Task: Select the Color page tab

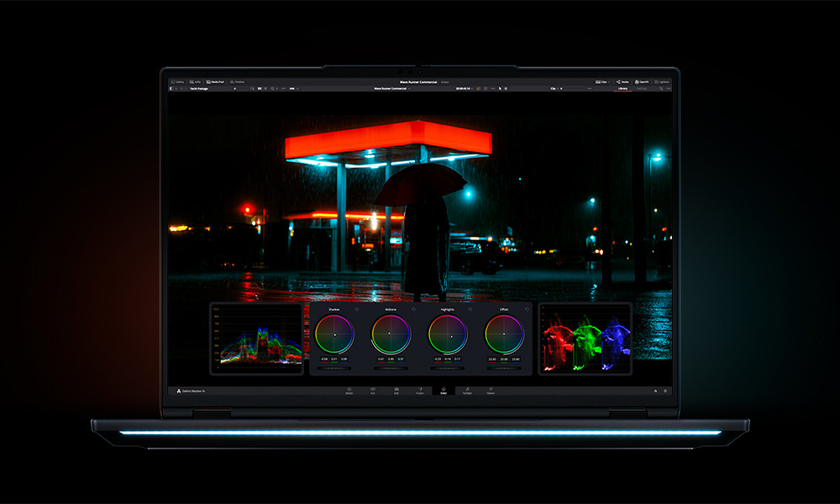Action: pyautogui.click(x=444, y=391)
